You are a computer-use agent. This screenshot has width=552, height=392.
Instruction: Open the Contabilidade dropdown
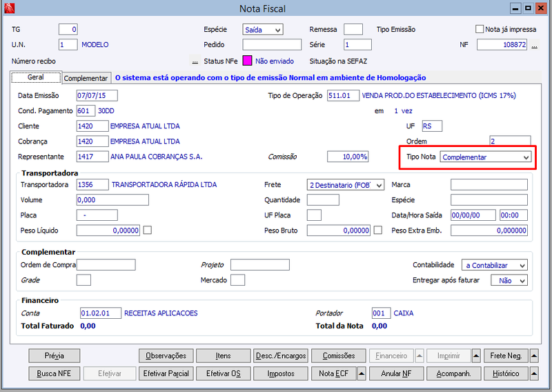tap(494, 265)
